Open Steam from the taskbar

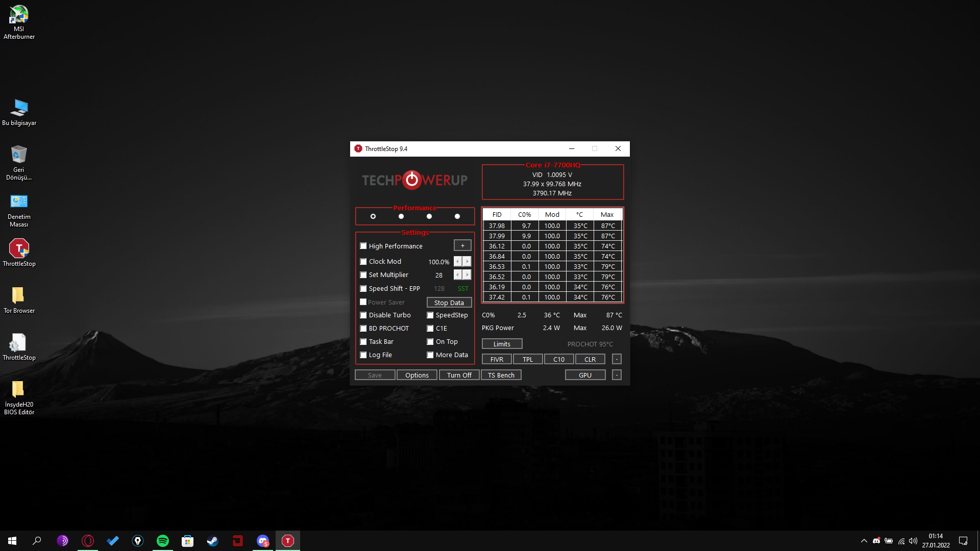tap(212, 541)
